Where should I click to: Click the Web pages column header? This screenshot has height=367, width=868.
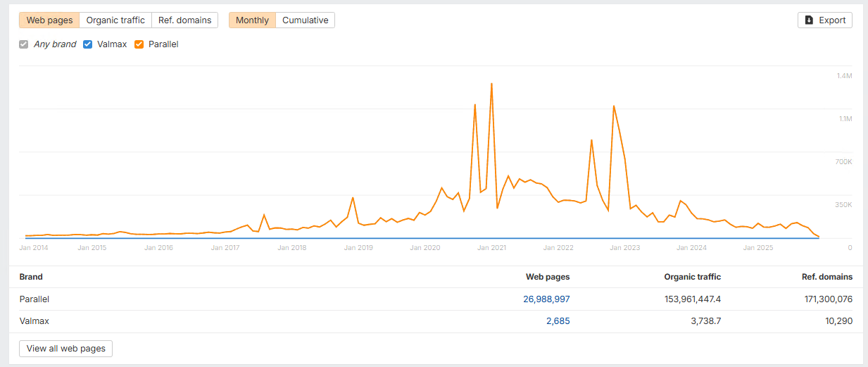[548, 277]
